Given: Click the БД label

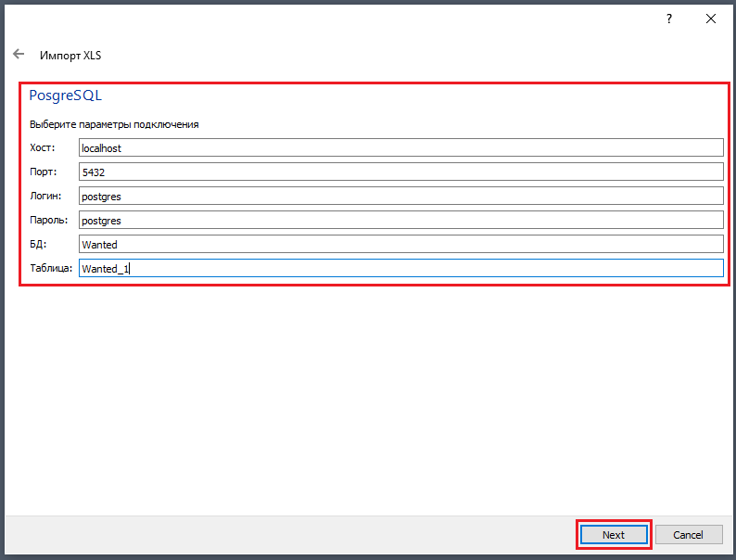Looking at the screenshot, I should click(x=38, y=244).
